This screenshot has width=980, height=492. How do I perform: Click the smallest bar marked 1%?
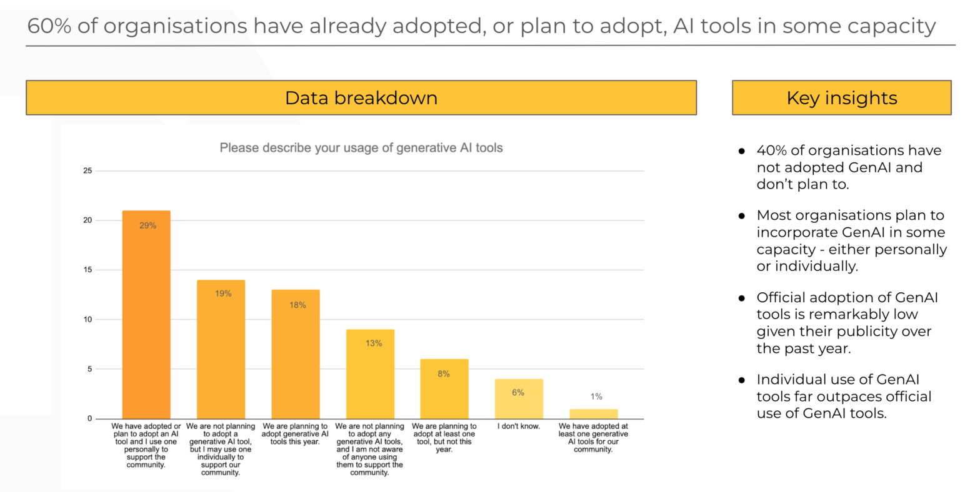pos(593,414)
